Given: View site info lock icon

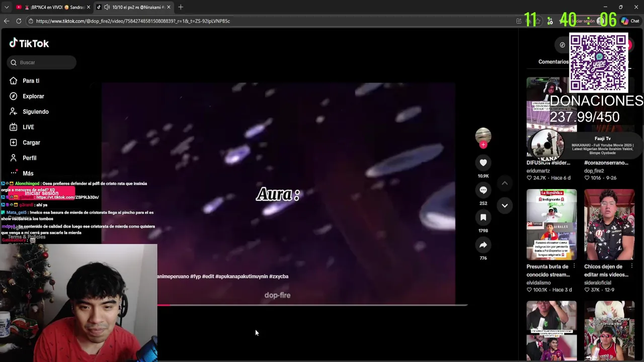Looking at the screenshot, I should coord(31,21).
